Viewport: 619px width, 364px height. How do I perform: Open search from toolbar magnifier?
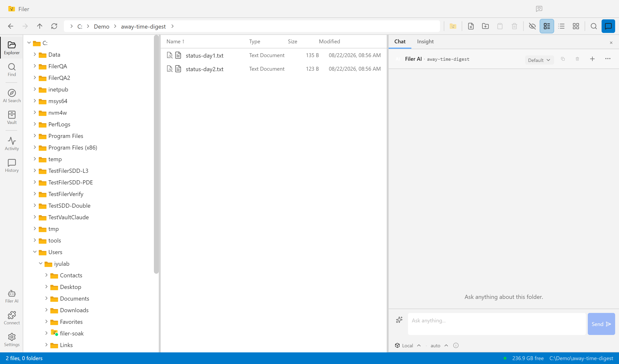coord(594,26)
